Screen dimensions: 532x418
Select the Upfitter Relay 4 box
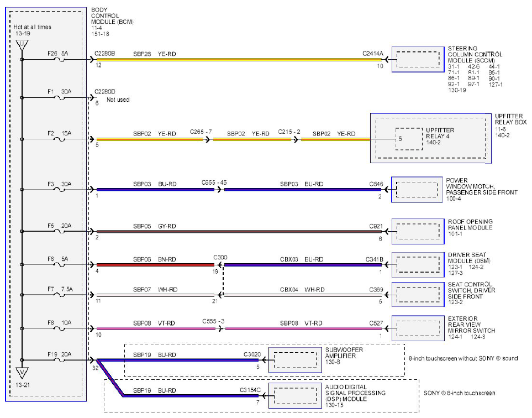pos(409,139)
